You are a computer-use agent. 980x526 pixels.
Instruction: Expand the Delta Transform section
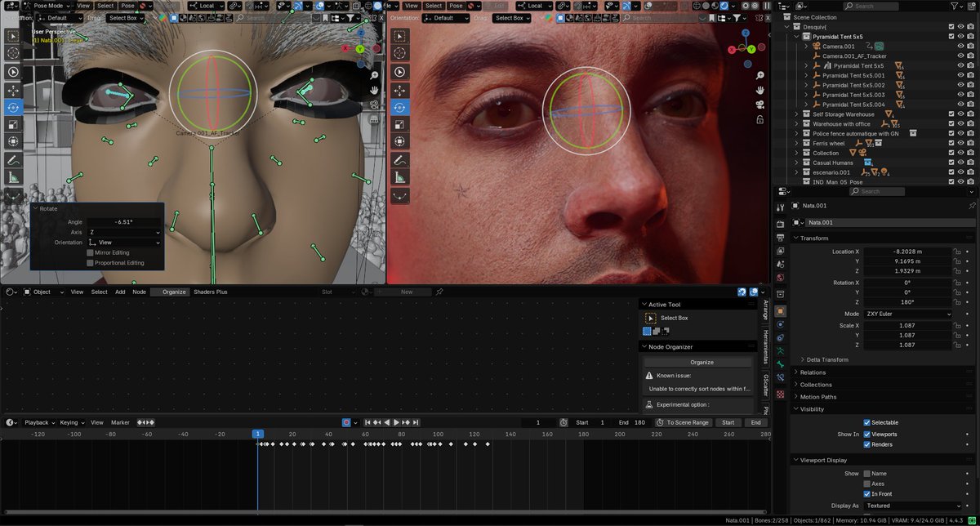pyautogui.click(x=826, y=359)
